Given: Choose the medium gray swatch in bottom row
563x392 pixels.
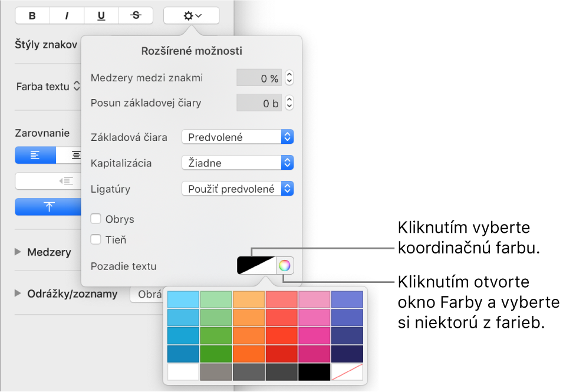Looking at the screenshot, I should 249,372.
